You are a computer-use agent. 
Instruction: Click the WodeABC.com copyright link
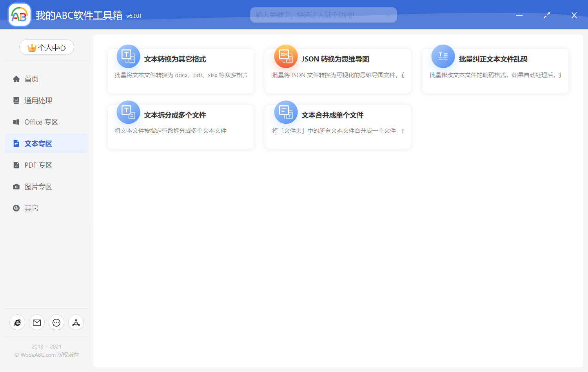pyautogui.click(x=46, y=355)
